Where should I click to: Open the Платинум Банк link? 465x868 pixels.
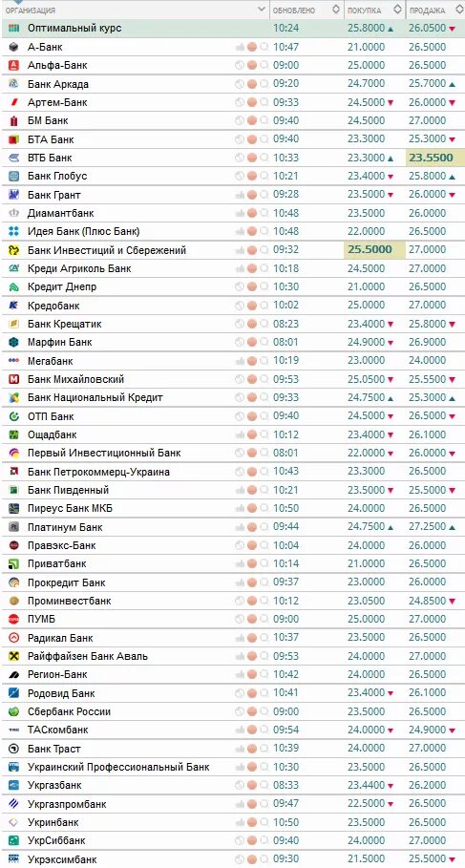65,527
